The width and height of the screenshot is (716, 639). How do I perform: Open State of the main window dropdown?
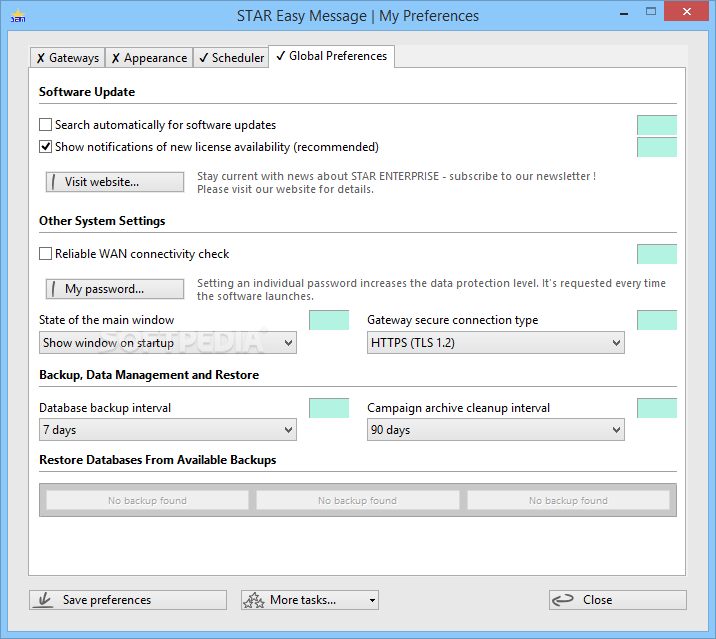[x=168, y=343]
